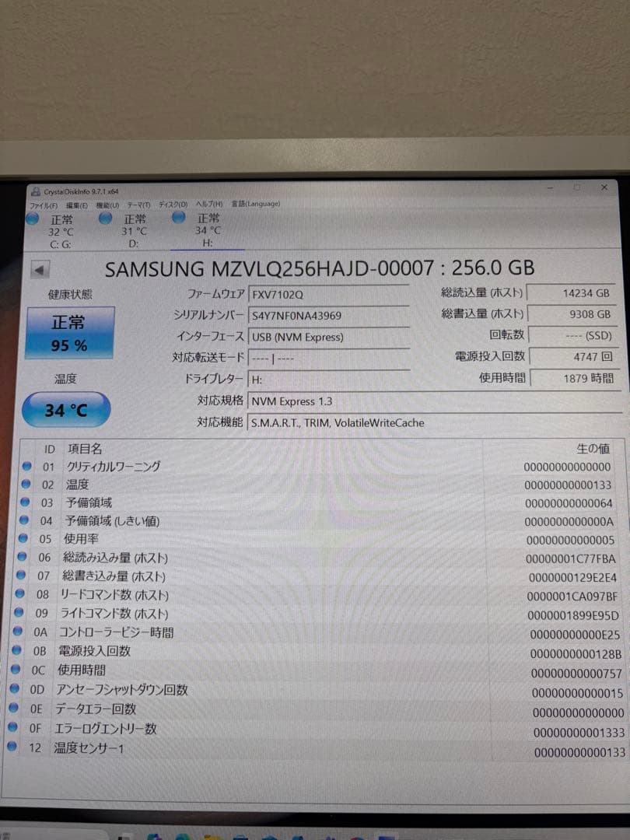Click the 34 °C temperature badge

66,410
